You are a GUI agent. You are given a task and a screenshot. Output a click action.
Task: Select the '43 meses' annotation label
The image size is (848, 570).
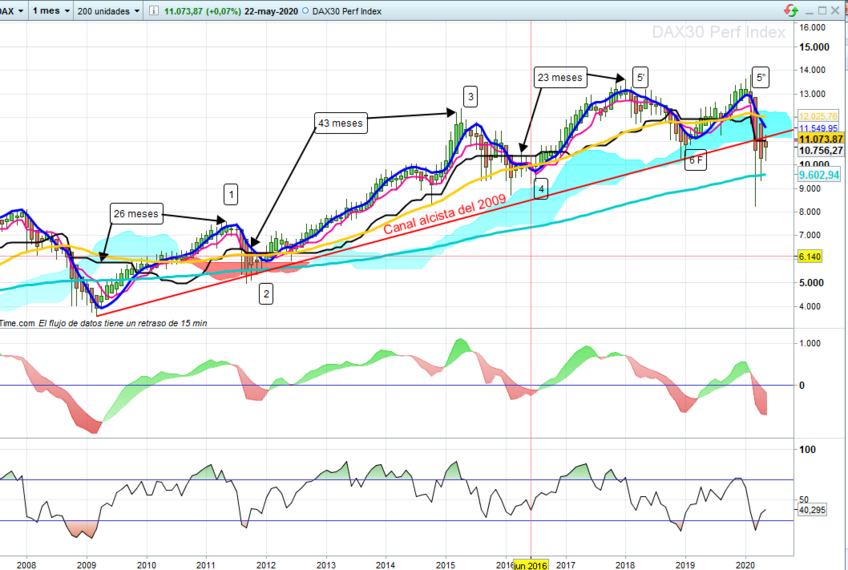pos(340,123)
